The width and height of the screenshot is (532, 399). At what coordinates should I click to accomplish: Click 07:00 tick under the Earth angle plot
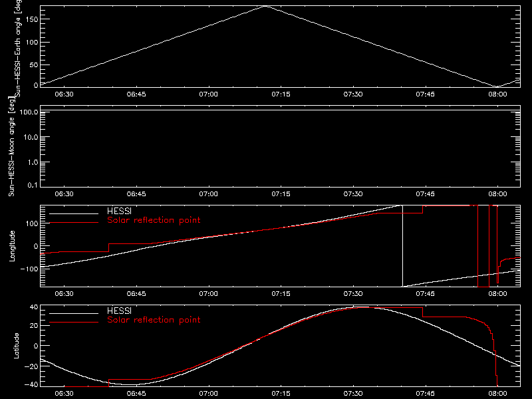[x=208, y=94]
